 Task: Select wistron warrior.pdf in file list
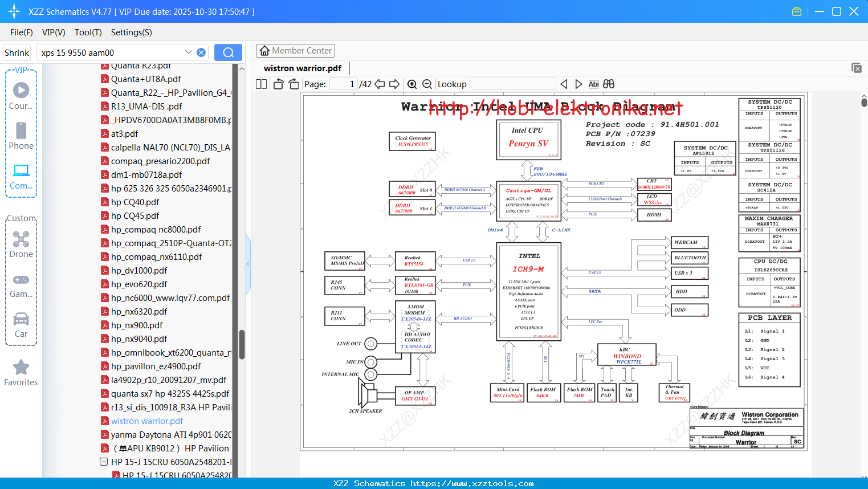coord(147,421)
